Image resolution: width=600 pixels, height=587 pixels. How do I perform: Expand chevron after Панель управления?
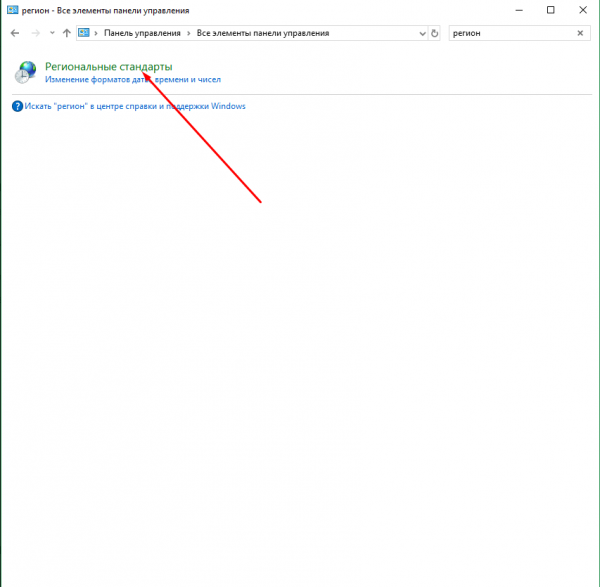pyautogui.click(x=189, y=33)
